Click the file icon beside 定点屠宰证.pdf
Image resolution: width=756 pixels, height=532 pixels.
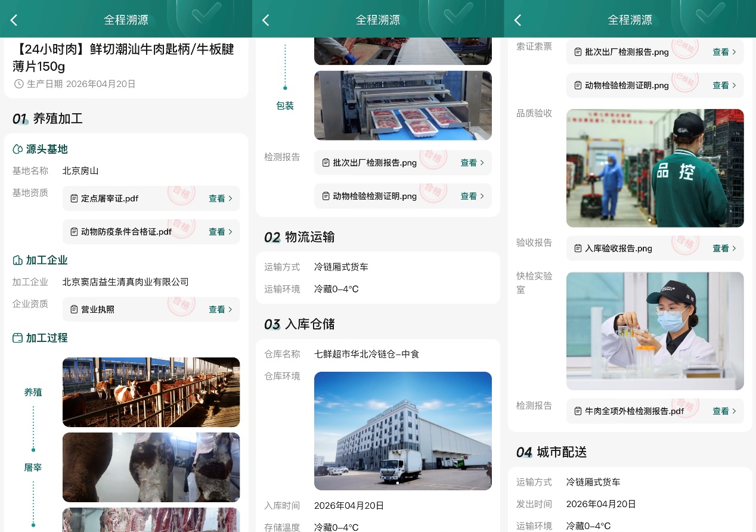(74, 198)
